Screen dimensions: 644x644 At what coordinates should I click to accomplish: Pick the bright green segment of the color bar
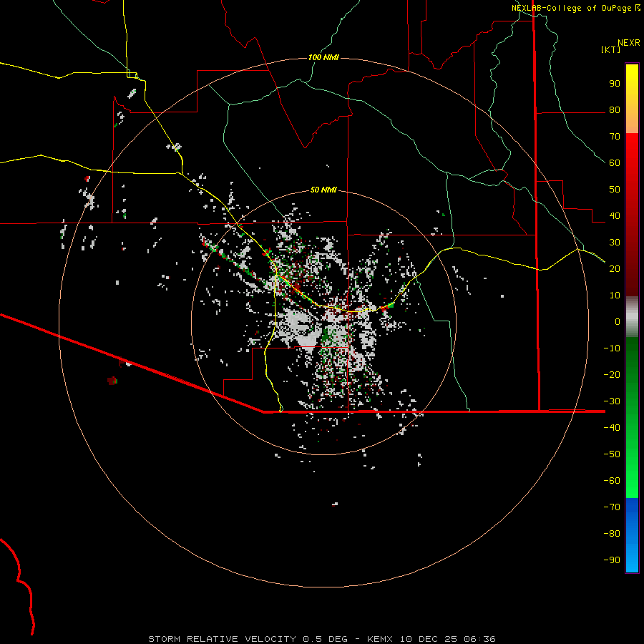click(x=632, y=472)
